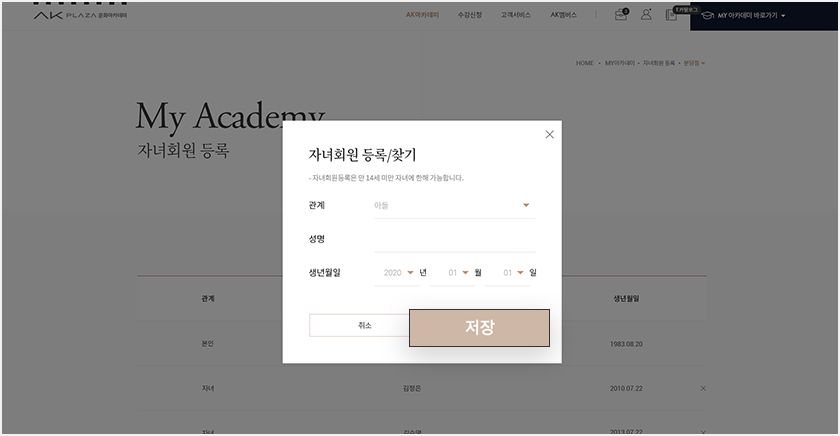This screenshot has width=840, height=436.
Task: Click MY아카데미 breadcrumb link
Action: (620, 63)
